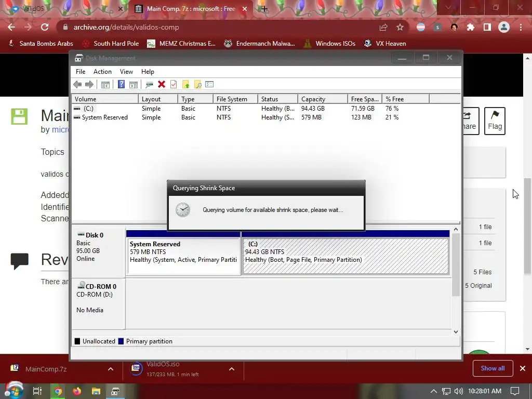Image resolution: width=532 pixels, height=399 pixels.
Task: Open Firefox from the taskbar
Action: [x=77, y=391]
